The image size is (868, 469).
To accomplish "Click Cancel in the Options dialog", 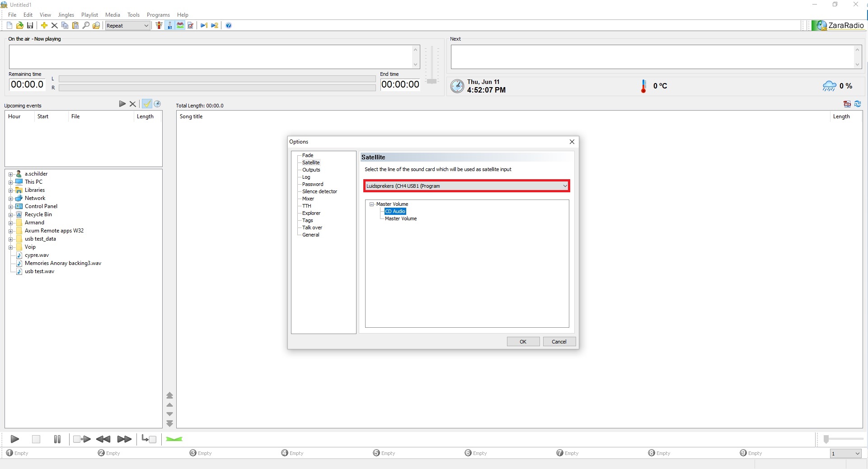I will pos(559,342).
